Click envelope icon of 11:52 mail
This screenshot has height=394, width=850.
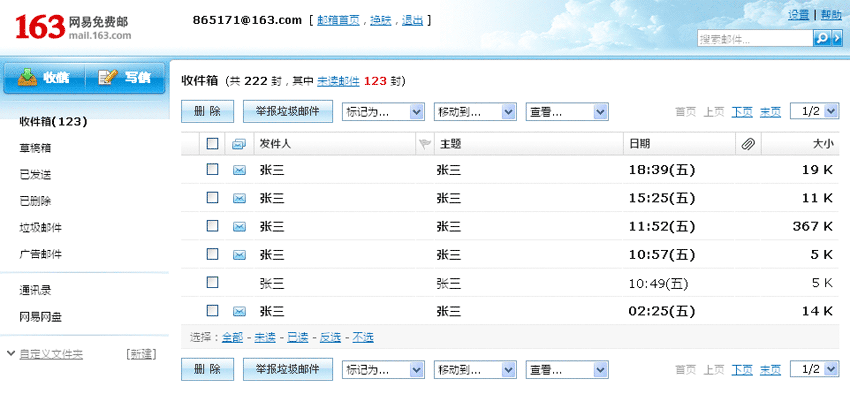239,227
